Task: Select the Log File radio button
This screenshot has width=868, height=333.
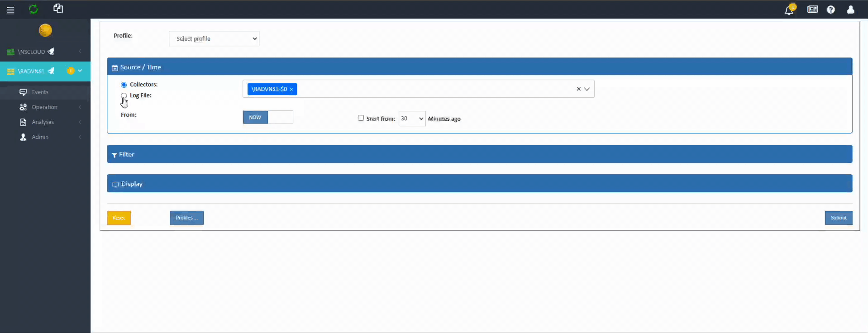Action: (x=124, y=95)
